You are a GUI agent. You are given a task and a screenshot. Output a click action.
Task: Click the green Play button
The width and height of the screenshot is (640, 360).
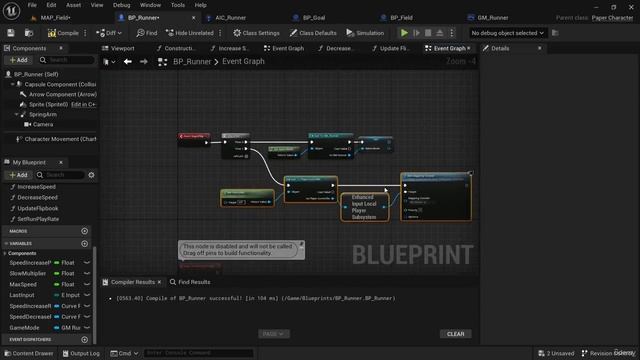click(x=404, y=33)
